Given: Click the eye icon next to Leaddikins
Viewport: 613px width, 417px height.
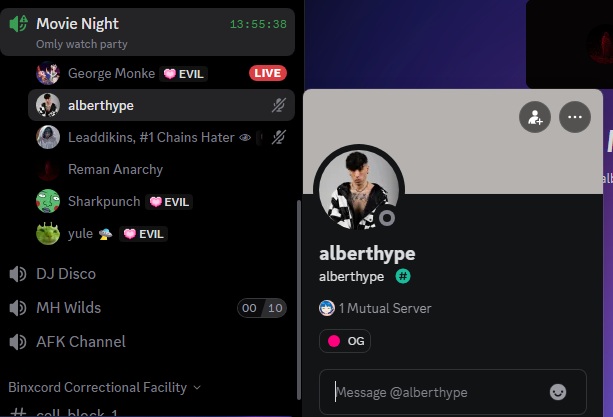Looking at the screenshot, I should pos(245,138).
